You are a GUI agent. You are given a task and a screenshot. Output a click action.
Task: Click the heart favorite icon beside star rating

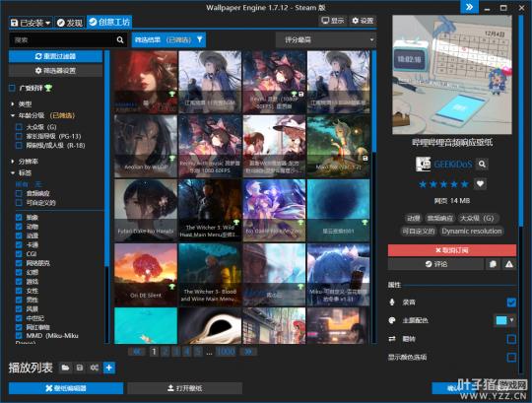480,184
